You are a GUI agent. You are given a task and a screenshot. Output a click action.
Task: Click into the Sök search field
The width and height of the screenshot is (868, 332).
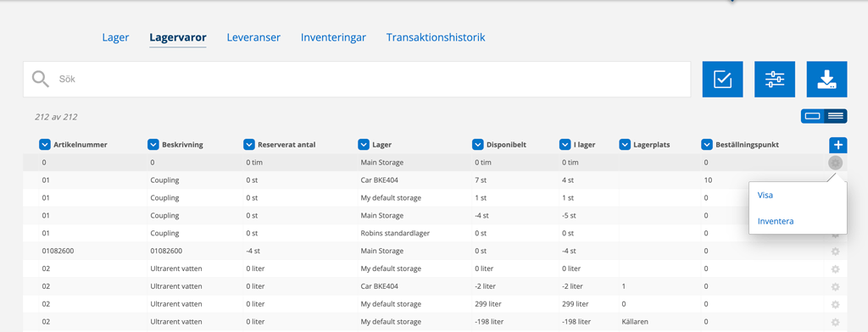click(x=357, y=79)
